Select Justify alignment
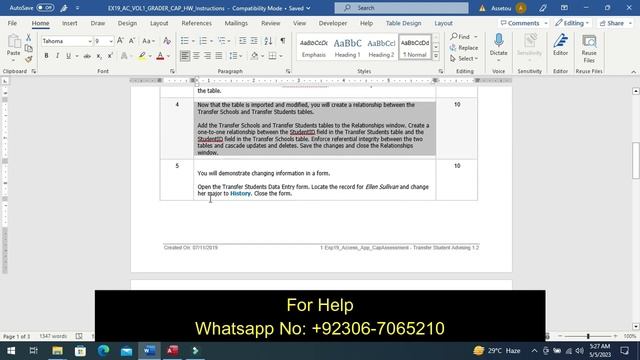 219,56
